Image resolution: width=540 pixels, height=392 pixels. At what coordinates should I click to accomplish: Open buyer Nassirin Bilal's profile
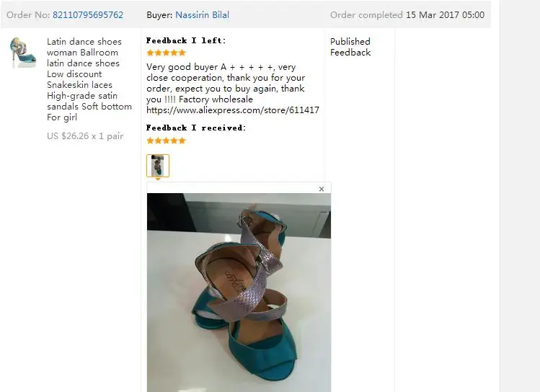coord(202,15)
